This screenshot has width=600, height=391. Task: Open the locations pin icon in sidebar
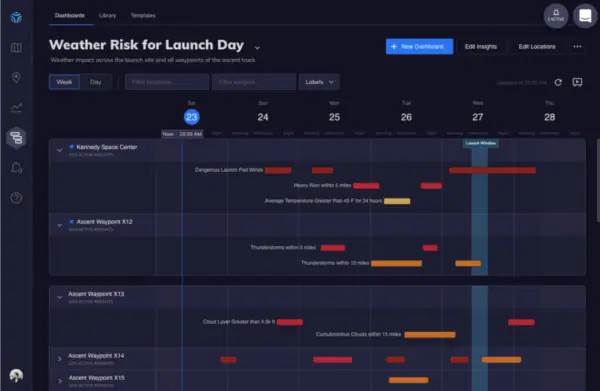coord(16,77)
